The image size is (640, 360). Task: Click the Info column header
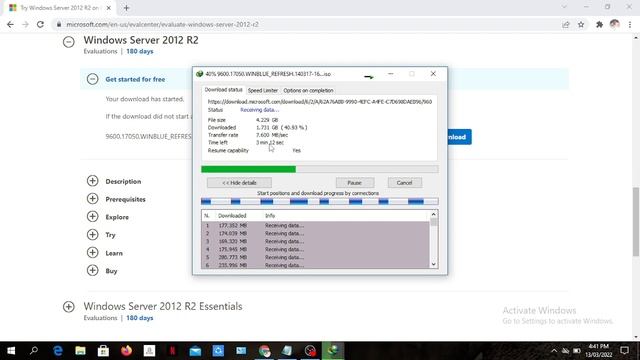[x=270, y=216]
